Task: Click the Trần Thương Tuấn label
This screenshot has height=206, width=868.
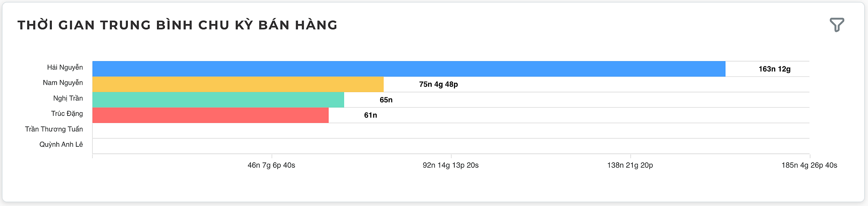Action: 54,129
